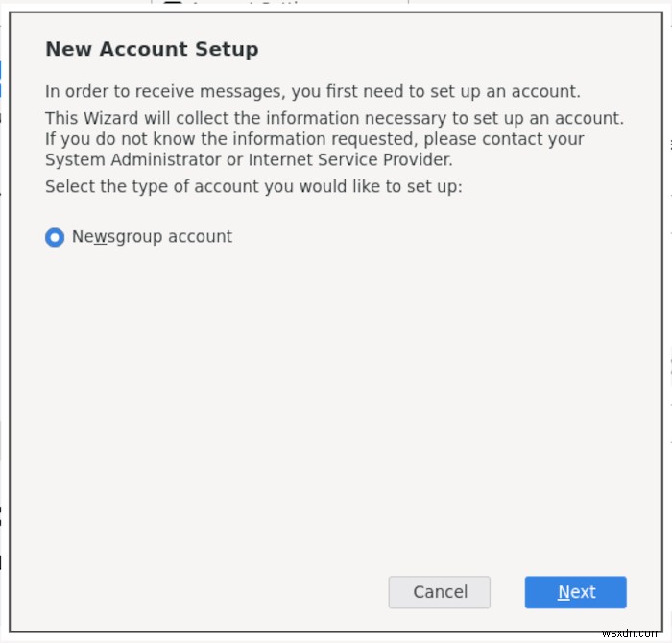Click the blue Next button
Image resolution: width=672 pixels, height=643 pixels.
coord(575,592)
